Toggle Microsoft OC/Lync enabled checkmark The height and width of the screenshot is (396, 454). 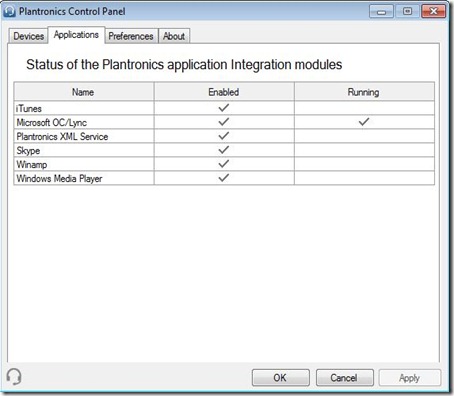(224, 122)
